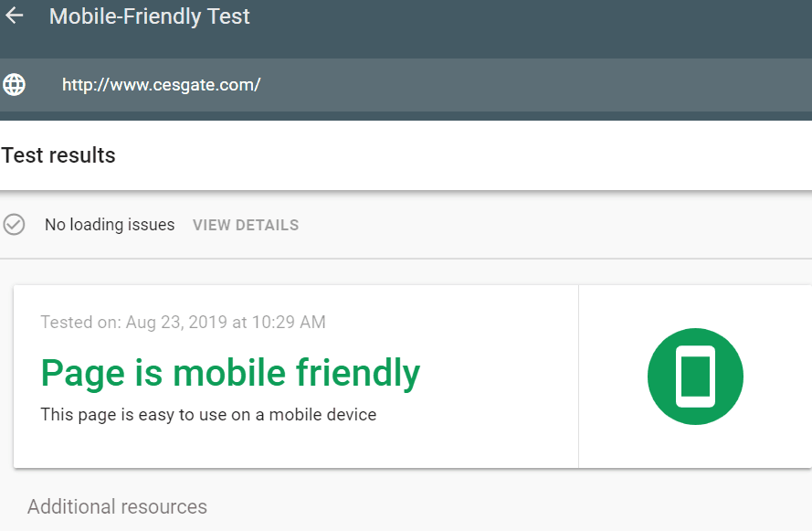Click the white phone screen inside green circle
The width and height of the screenshot is (812, 531).
(695, 377)
